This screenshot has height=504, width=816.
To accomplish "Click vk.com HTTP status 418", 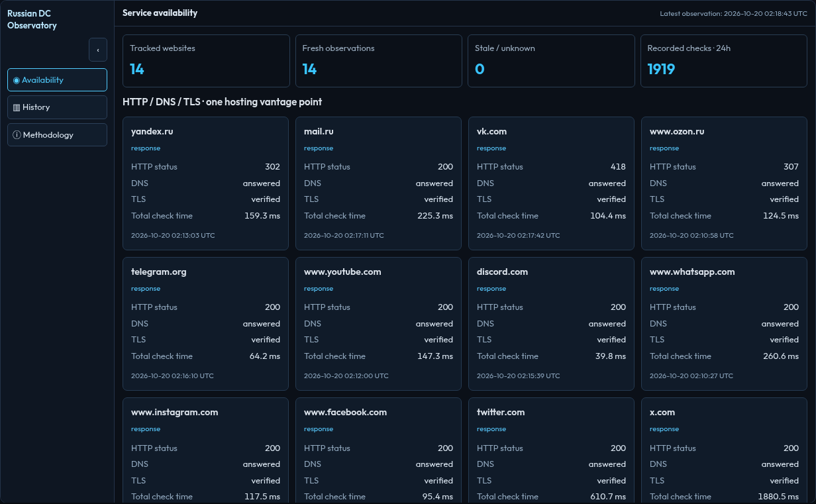I will point(618,167).
